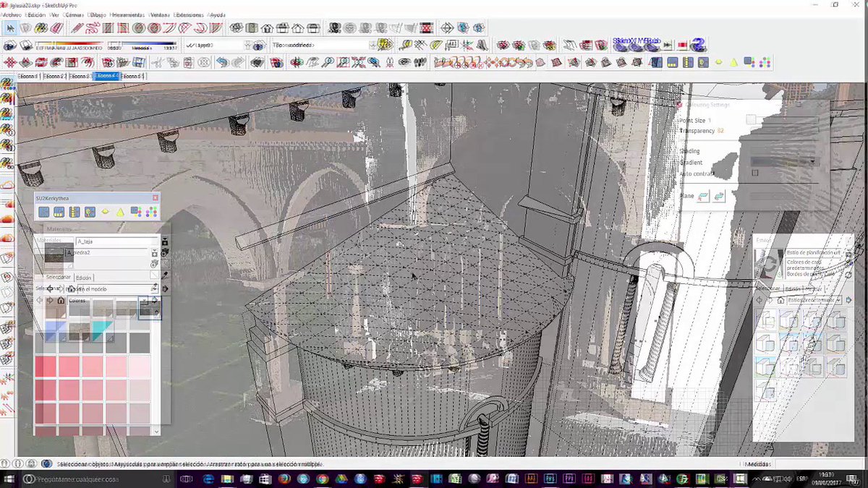Open the Cámara menu

[73, 14]
